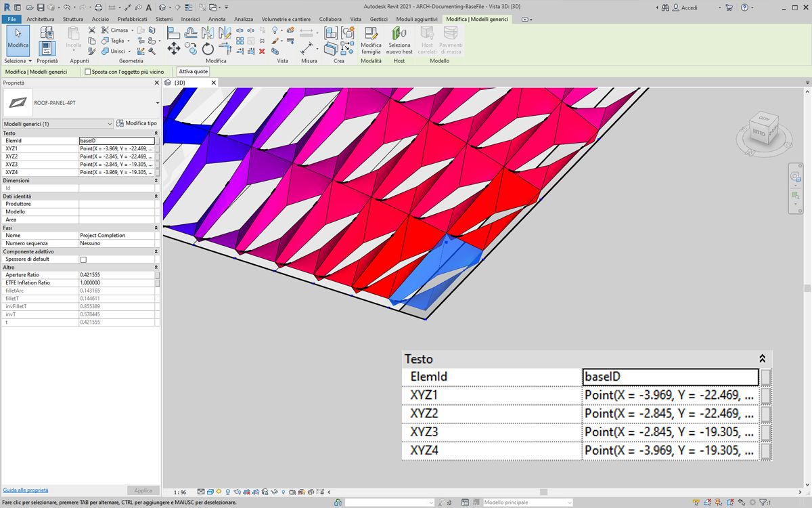Click the Measure between points icon

click(307, 49)
